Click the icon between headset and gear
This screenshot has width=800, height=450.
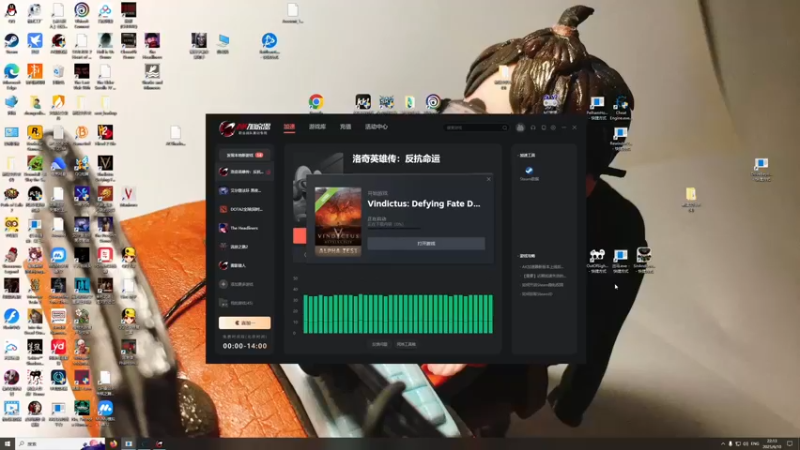pos(543,128)
